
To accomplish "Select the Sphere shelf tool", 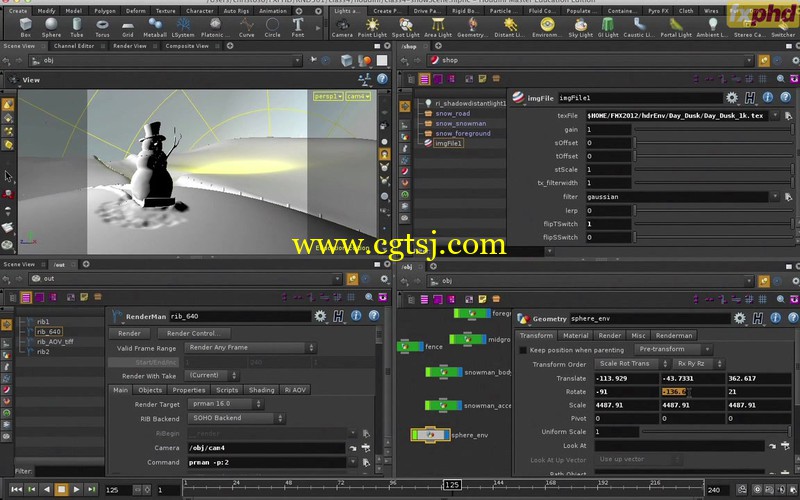I will [x=51, y=27].
